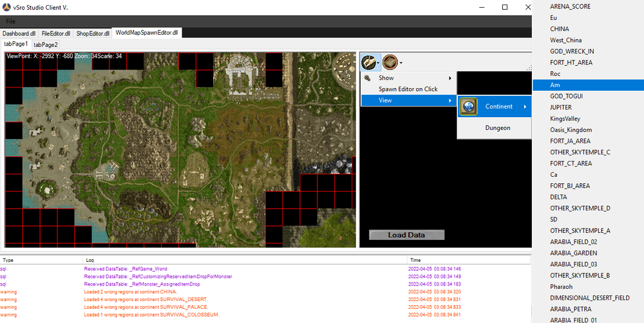Expand the Show submenu

pos(407,78)
